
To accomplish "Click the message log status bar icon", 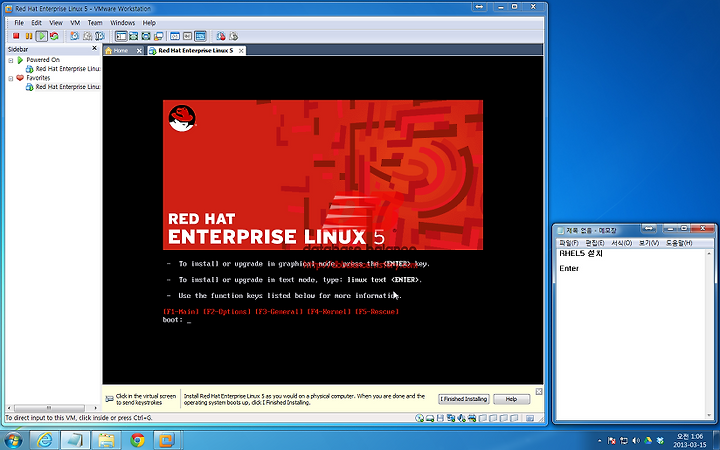I will click(x=530, y=418).
